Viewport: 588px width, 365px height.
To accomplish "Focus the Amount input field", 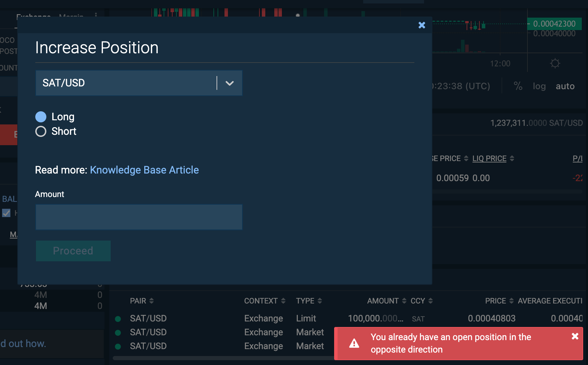I will tap(139, 217).
